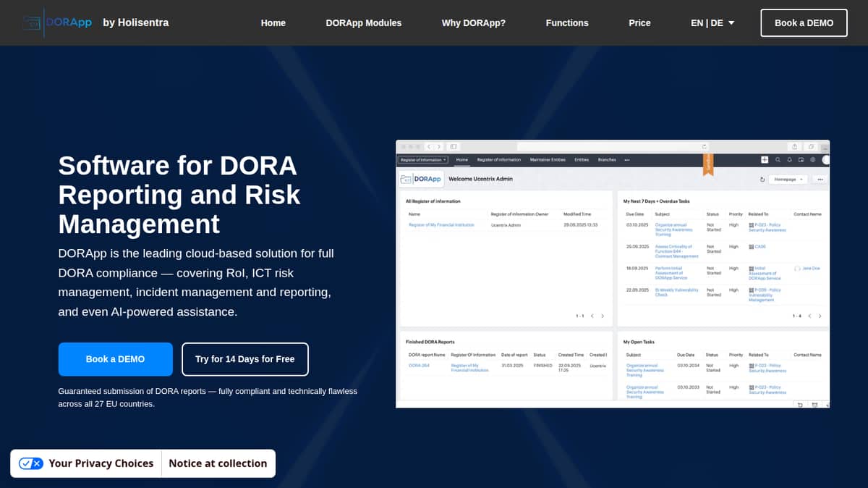This screenshot has height=488, width=868.
Task: Open the Notice at collection link
Action: click(x=218, y=463)
